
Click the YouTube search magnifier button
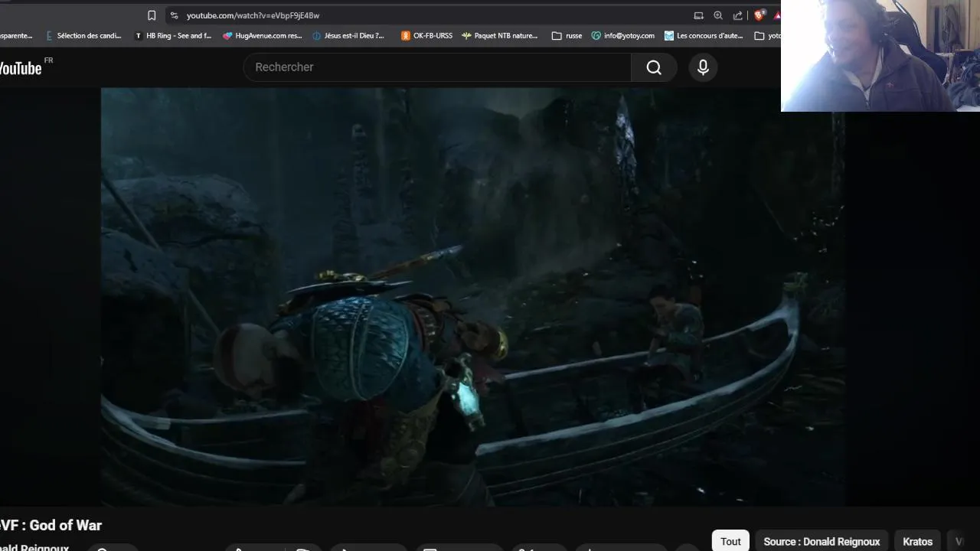(x=654, y=67)
